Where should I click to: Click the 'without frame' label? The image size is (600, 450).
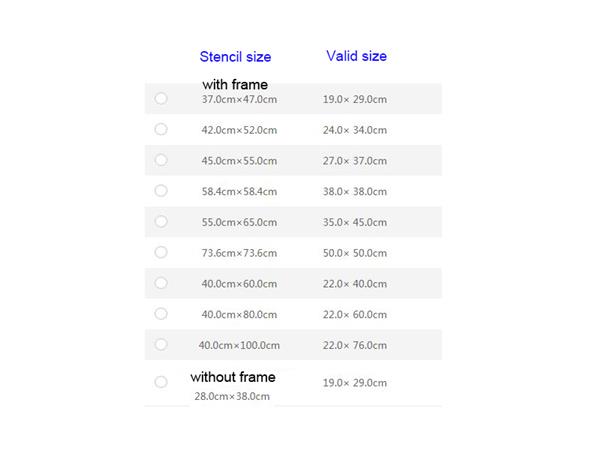(233, 377)
